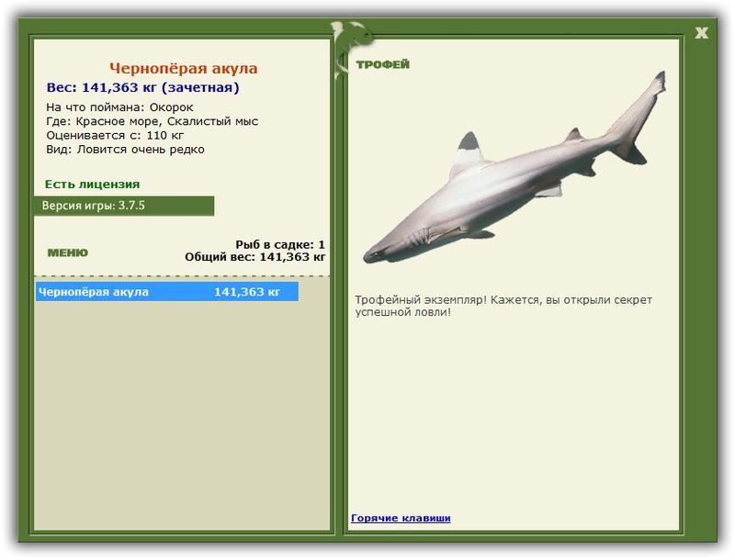Click the На что поймана: Окорок text
The width and height of the screenshot is (735, 560).
pos(119,107)
